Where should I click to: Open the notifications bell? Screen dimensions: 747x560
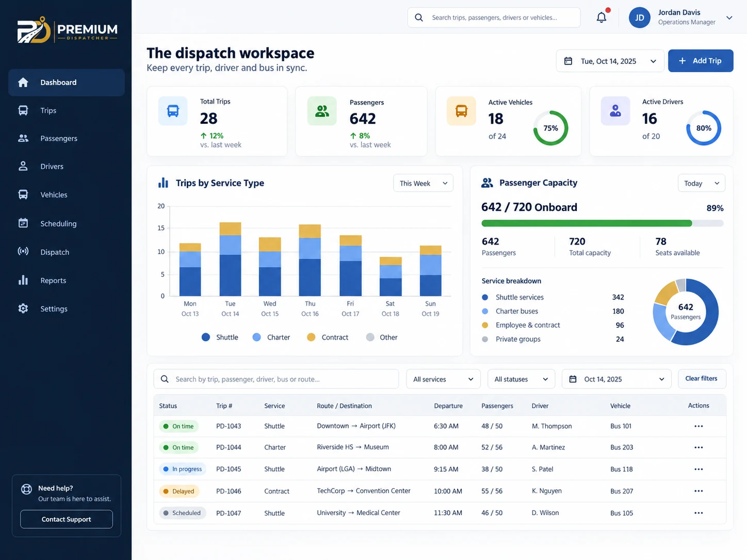coord(602,18)
